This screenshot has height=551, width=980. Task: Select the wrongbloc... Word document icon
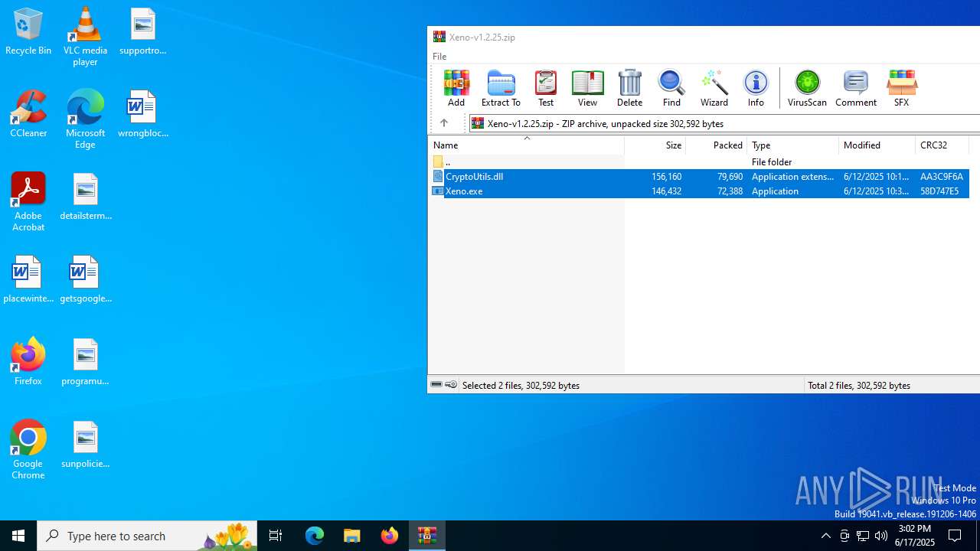coord(142,114)
